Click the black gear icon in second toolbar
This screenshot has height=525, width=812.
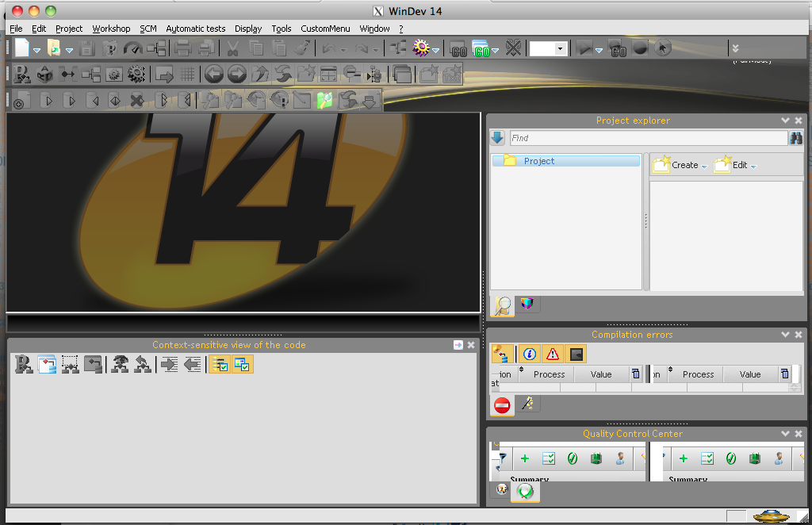(x=136, y=75)
